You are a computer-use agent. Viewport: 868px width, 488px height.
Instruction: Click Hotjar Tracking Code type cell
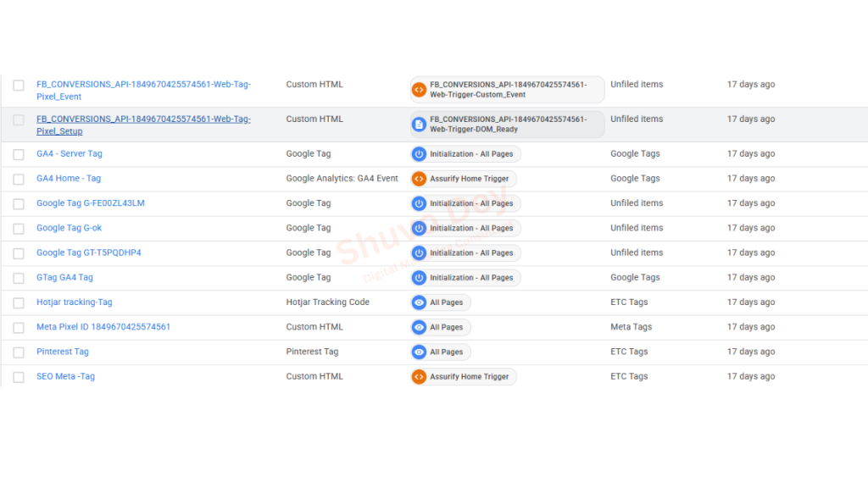(328, 302)
